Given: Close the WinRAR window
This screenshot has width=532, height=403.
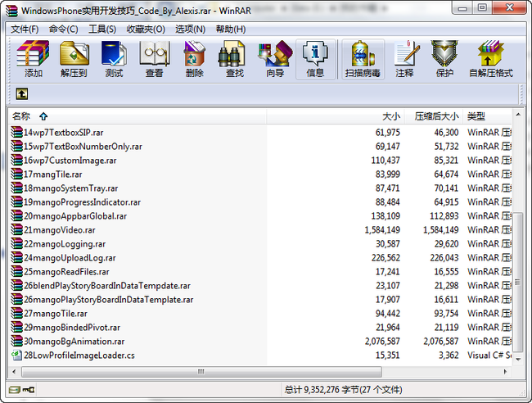Looking at the screenshot, I should click(x=510, y=8).
